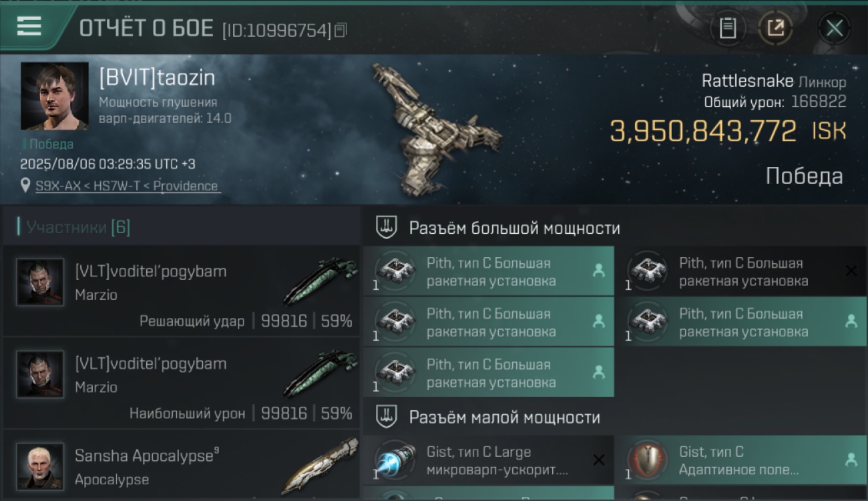Open the hamburger menu at top left
868x501 pixels.
[x=29, y=27]
